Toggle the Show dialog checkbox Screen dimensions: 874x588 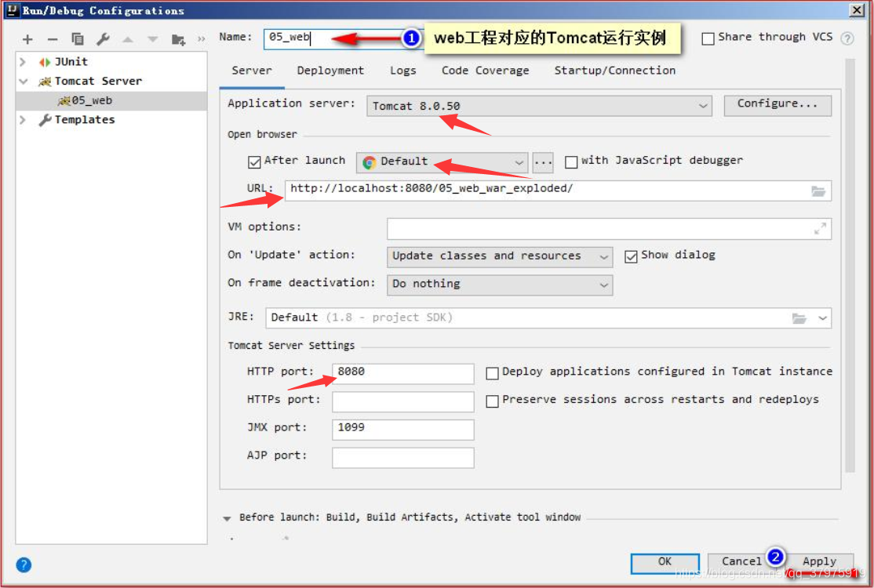click(631, 256)
